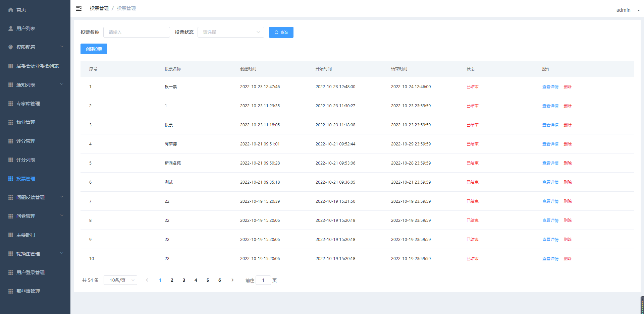Click the grid icon beside 问题反馈管理
Viewport: 644px width, 314px height.
tap(11, 197)
